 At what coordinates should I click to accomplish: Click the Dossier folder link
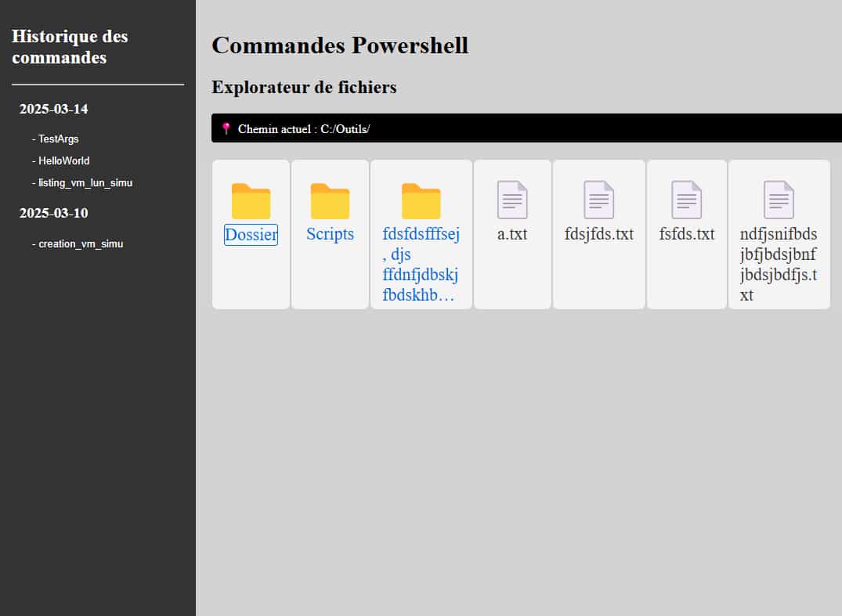click(251, 235)
